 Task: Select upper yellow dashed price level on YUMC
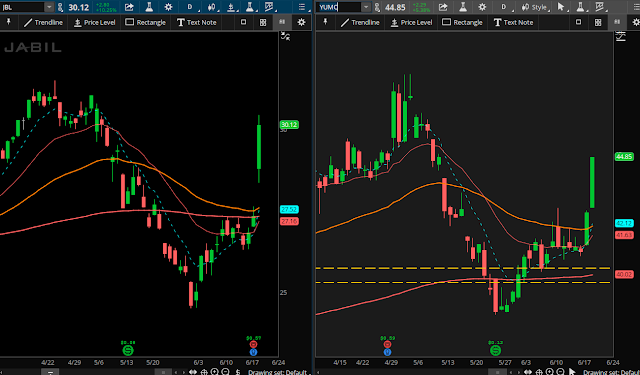click(x=463, y=268)
